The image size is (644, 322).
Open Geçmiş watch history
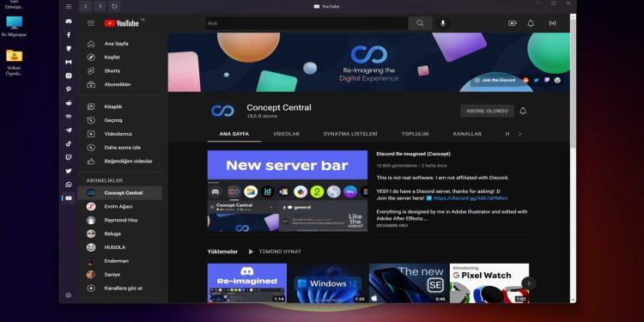pos(120,120)
